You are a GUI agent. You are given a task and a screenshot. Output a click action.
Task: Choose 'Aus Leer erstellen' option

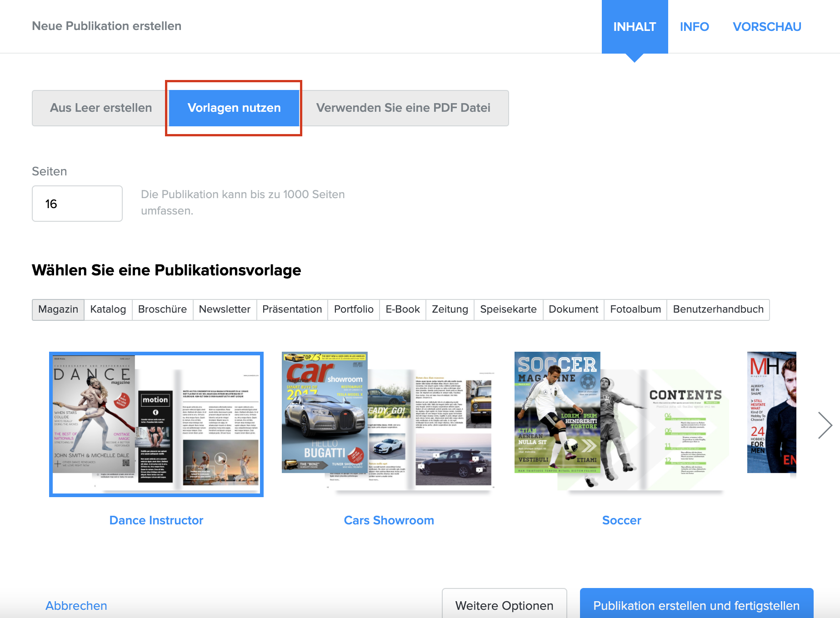click(101, 108)
